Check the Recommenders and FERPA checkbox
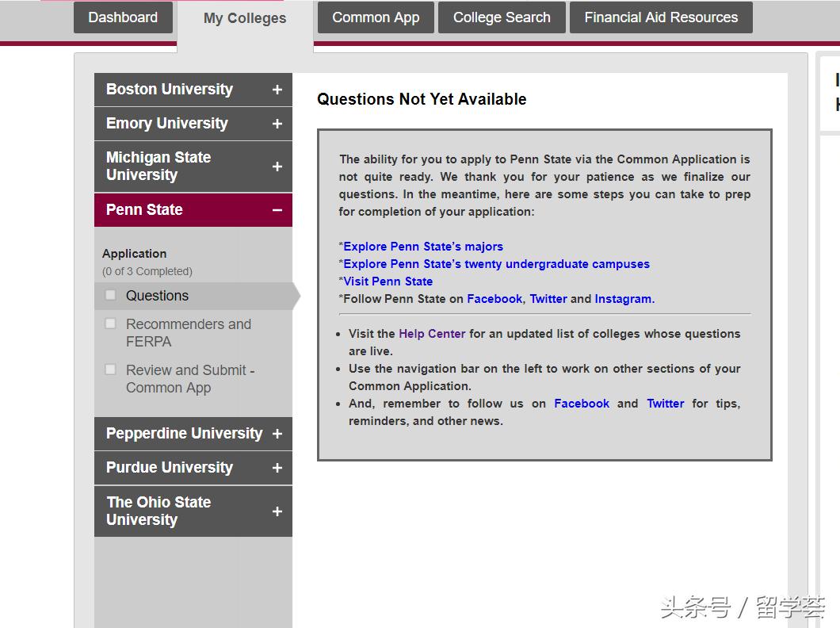Viewport: 840px width, 628px height. point(110,324)
